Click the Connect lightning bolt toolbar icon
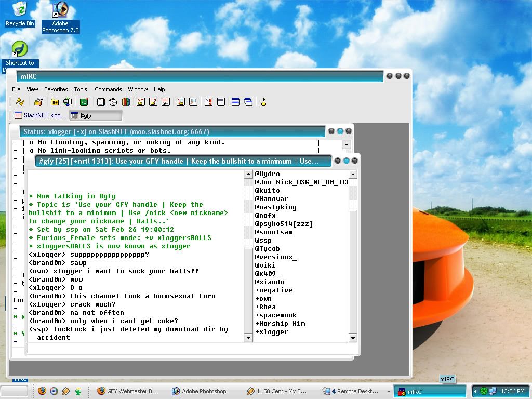532x399 pixels. click(20, 102)
